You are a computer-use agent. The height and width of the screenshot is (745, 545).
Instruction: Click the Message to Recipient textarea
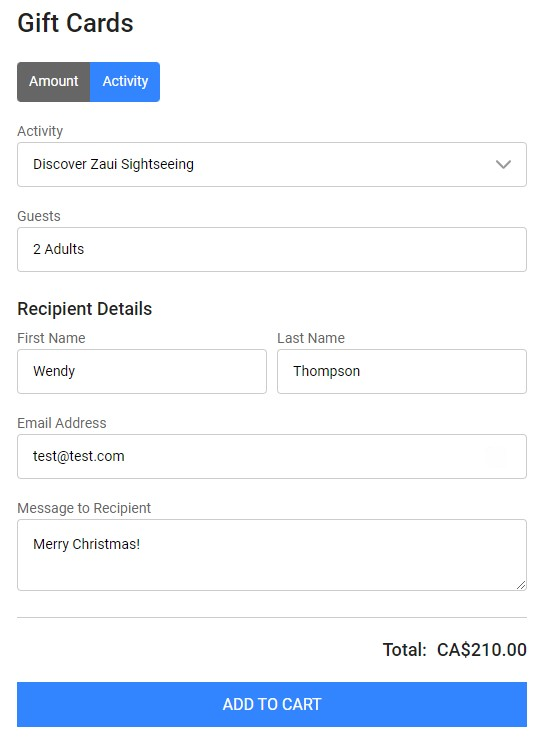click(272, 555)
